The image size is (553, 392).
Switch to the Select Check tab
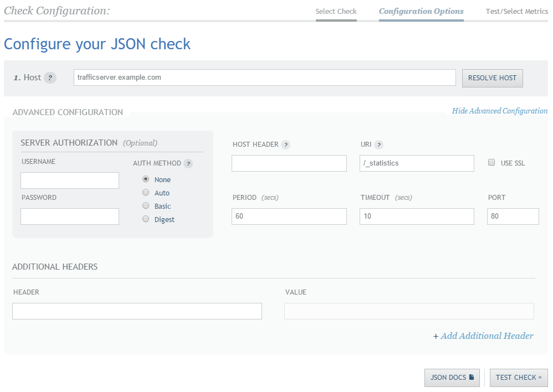pyautogui.click(x=336, y=11)
